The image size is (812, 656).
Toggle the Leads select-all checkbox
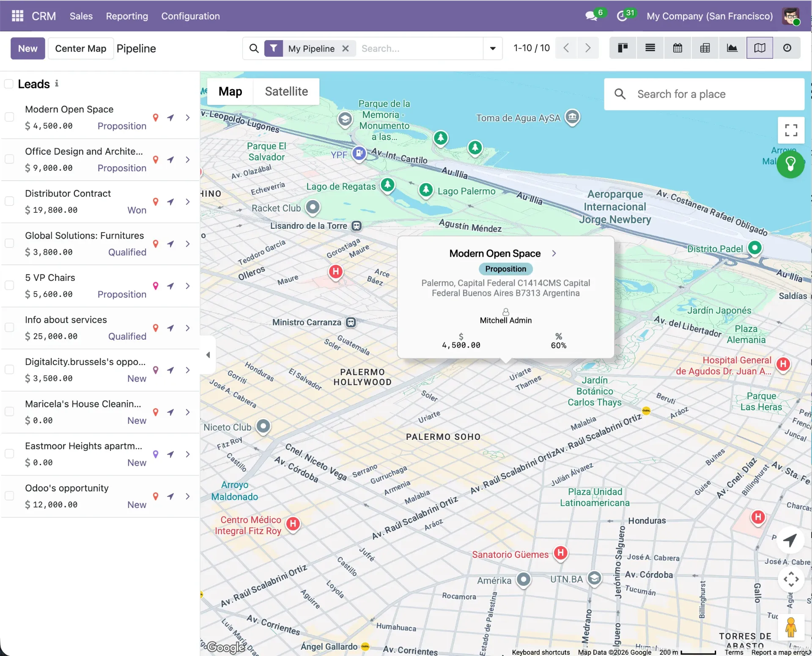[8, 84]
